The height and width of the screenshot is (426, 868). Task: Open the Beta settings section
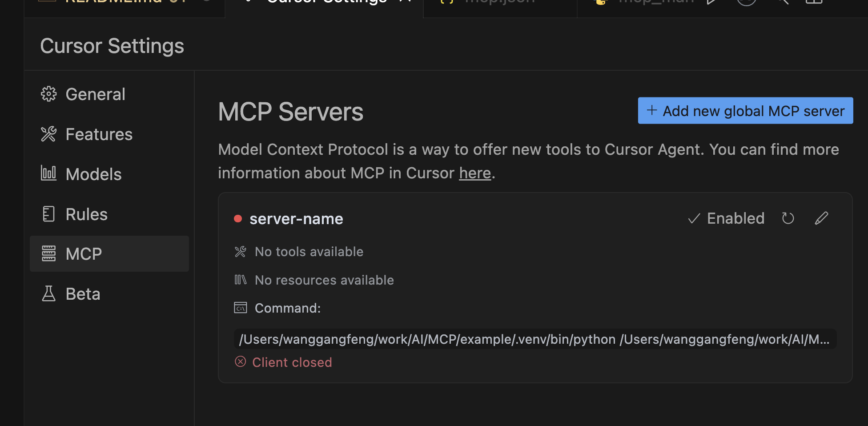coord(109,294)
